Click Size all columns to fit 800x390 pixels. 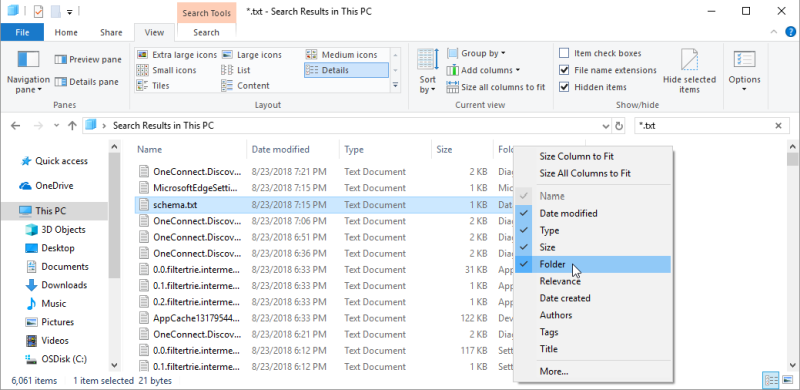tap(496, 87)
